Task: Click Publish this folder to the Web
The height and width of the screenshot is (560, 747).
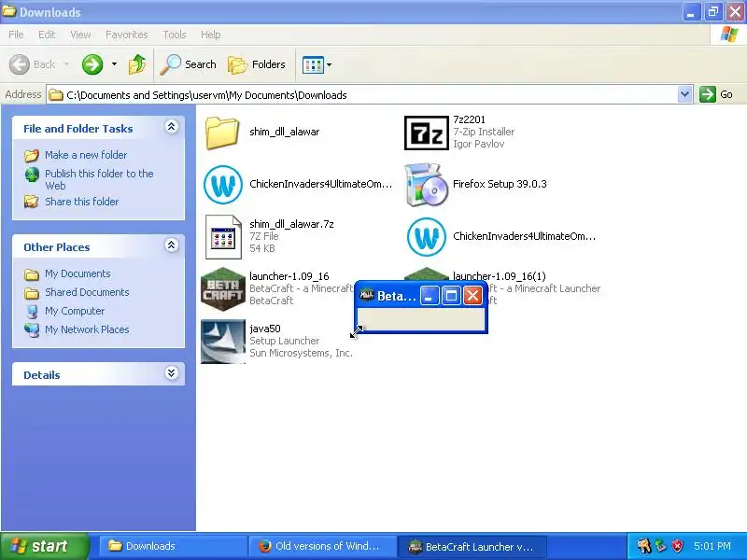Action: pyautogui.click(x=99, y=179)
